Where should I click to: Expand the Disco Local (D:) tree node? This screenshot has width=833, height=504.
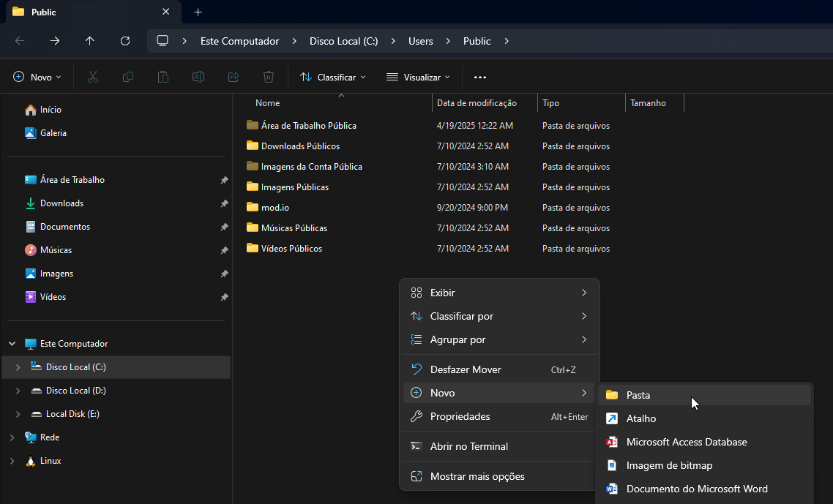click(18, 391)
